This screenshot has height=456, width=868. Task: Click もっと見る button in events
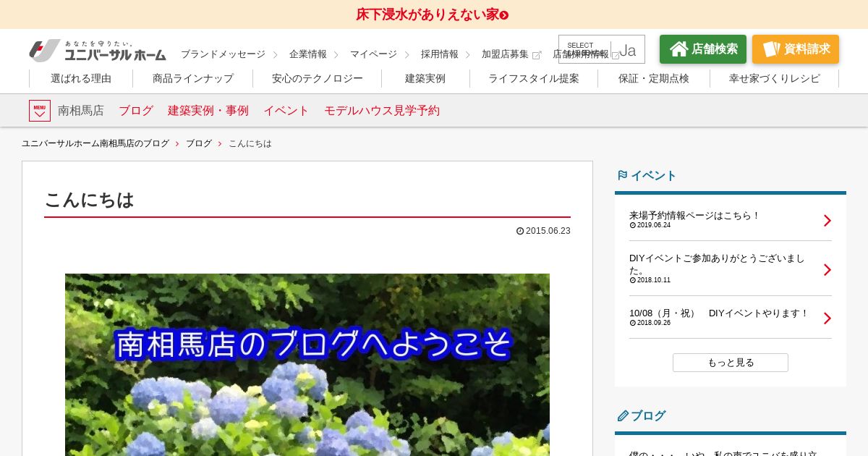coord(731,363)
